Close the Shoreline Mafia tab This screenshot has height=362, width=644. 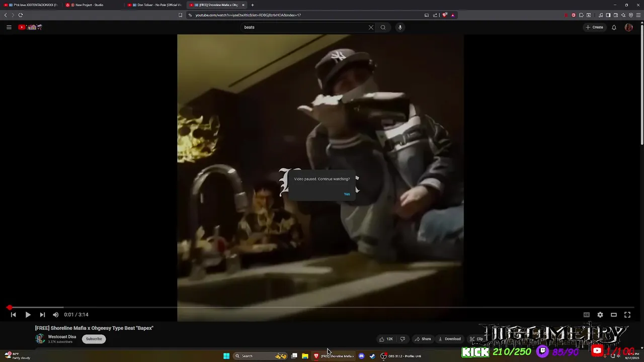point(243,5)
